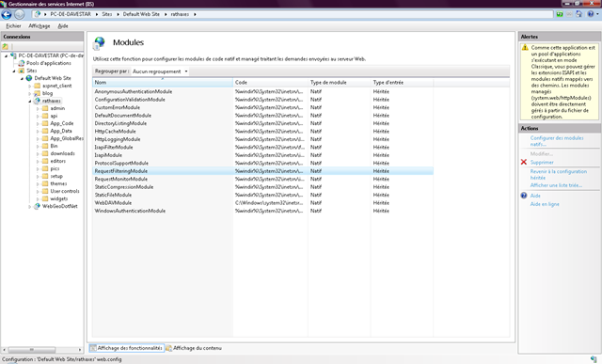
Task: Go back with the navigation arrow
Action: [7, 15]
